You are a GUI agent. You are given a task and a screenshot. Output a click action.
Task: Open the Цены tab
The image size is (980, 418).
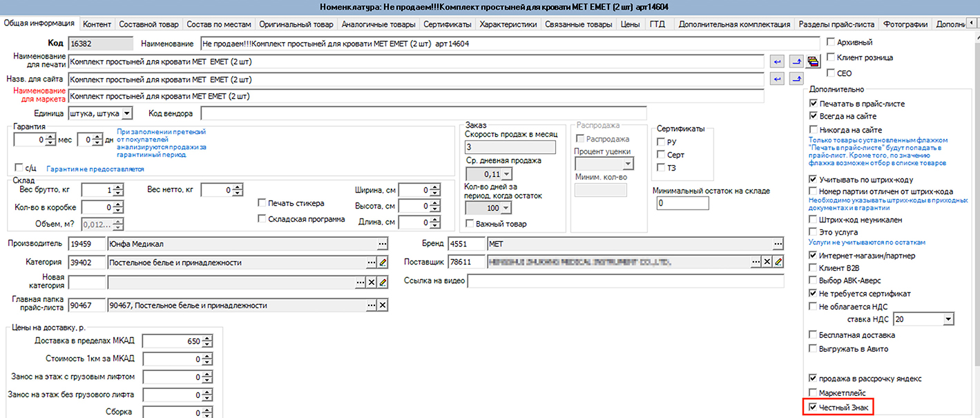click(x=630, y=24)
